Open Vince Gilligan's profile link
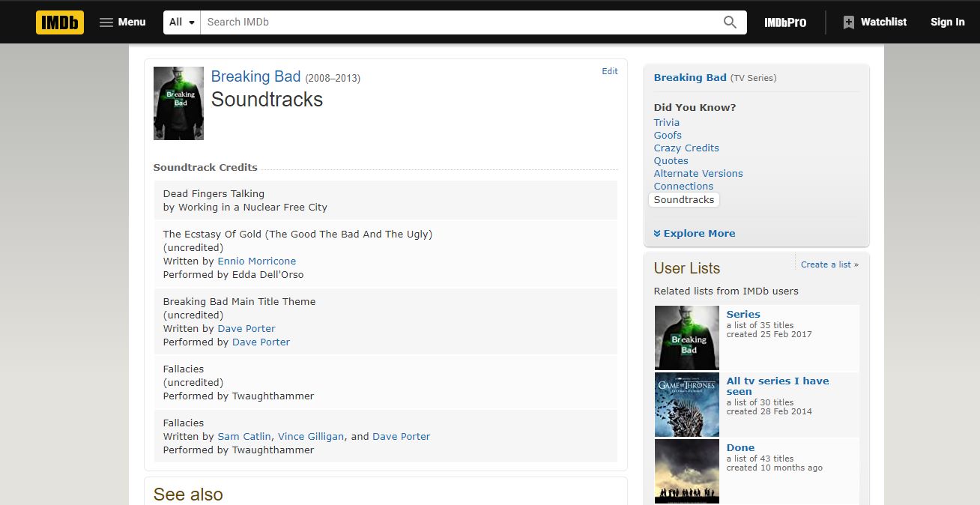 pos(311,437)
